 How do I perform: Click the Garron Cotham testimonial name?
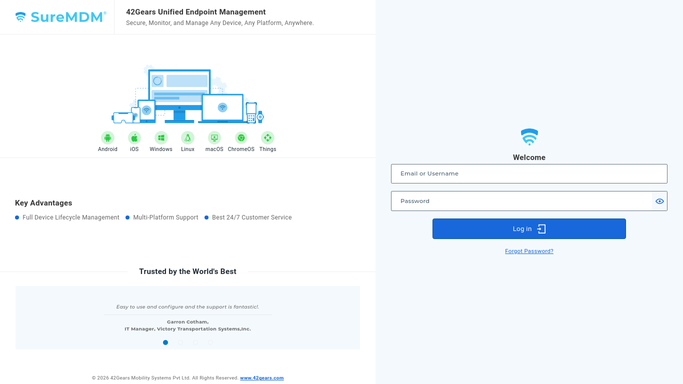[188, 322]
